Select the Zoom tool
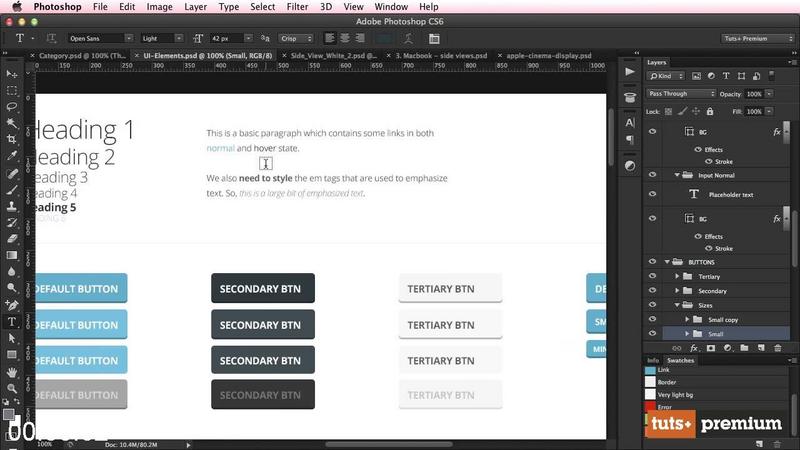This screenshot has width=800, height=450. (x=12, y=388)
